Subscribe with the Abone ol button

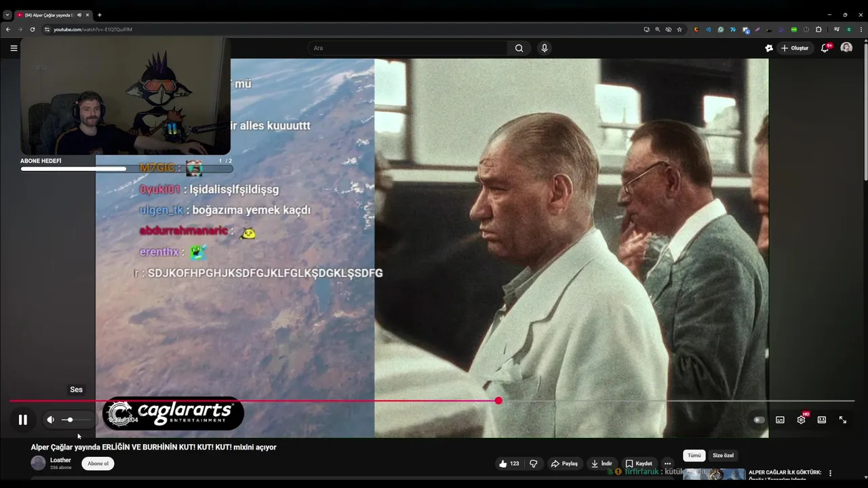click(x=98, y=464)
